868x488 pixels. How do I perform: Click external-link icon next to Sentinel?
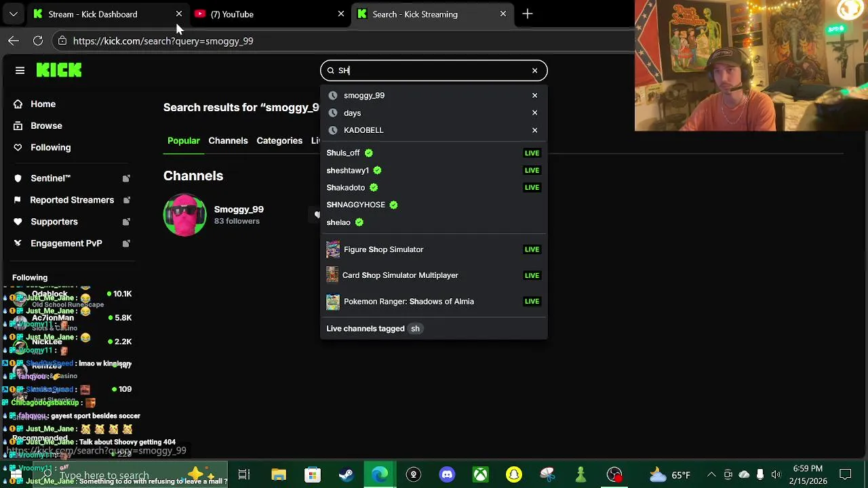126,178
